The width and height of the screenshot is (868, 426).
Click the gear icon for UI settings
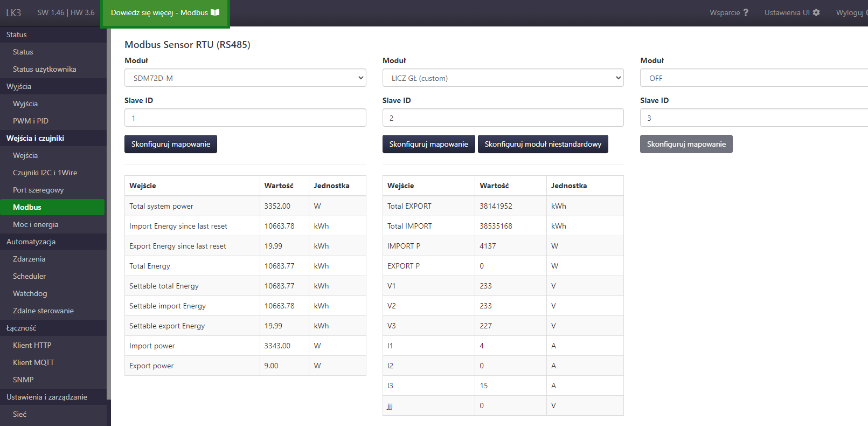pos(816,12)
